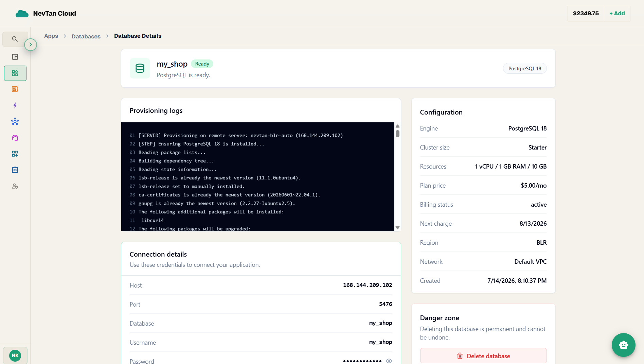Open the NK user avatar menu

15,356
